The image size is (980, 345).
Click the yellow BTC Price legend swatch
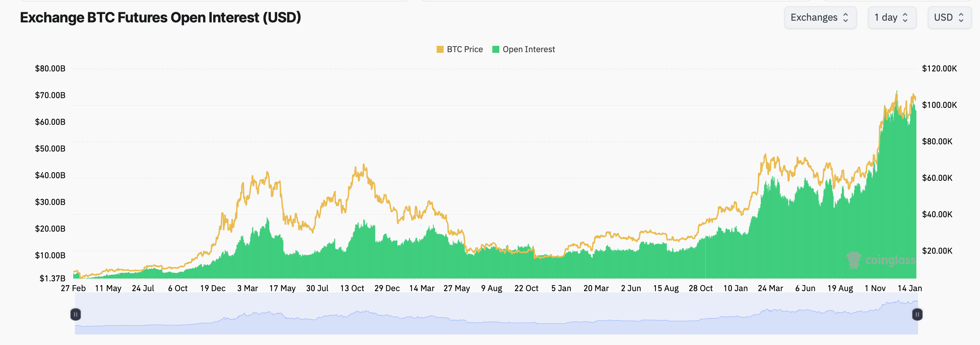click(x=440, y=49)
